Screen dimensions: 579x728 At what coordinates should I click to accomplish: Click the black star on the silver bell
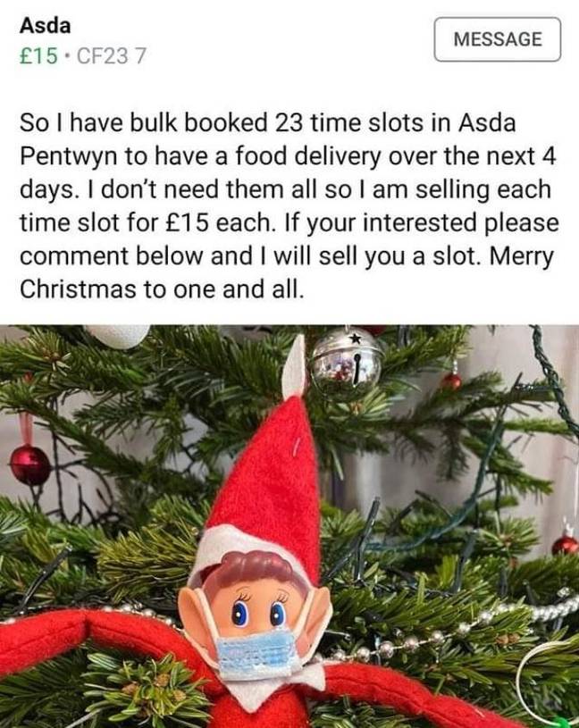(x=356, y=339)
